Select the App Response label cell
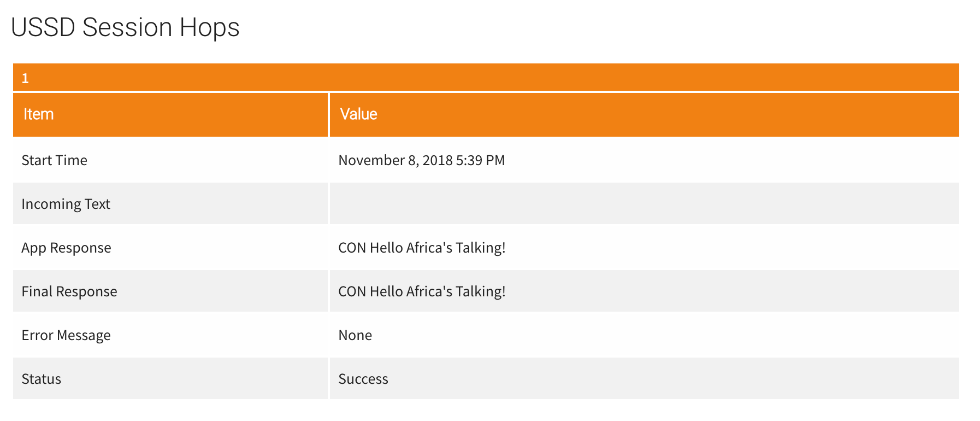Viewport: 980px width, 421px height. 170,247
